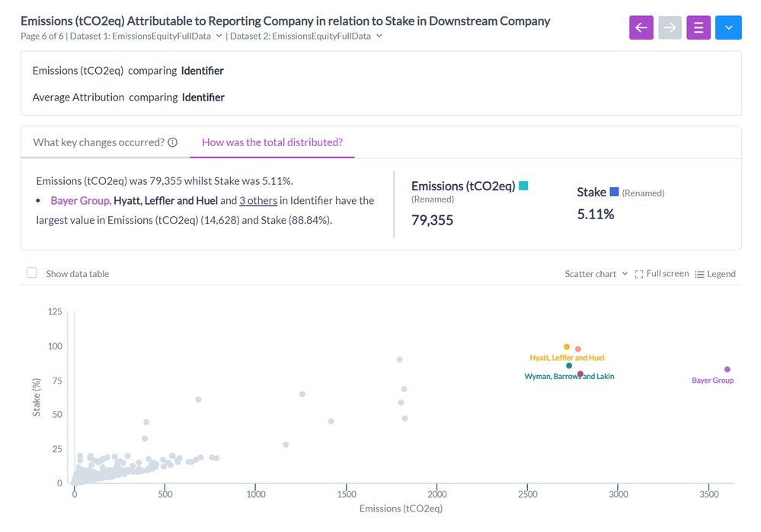Click the cyan Emissions color square
The height and width of the screenshot is (532, 761).
point(523,186)
